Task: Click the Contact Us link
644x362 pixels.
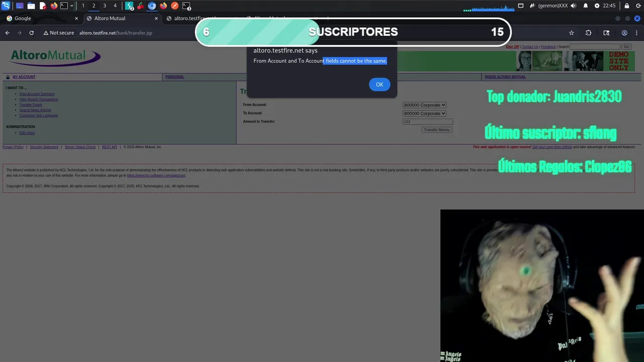Action: coord(530,47)
